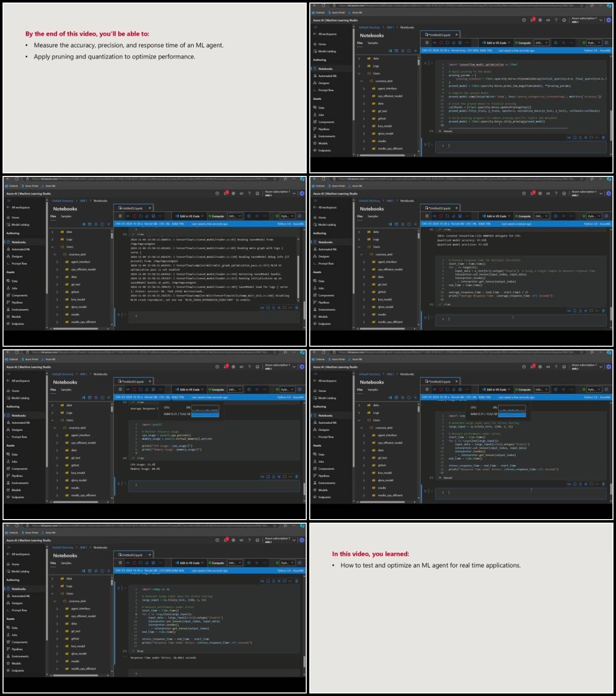In the pruning-code frame, click the delete cell trash icon
The width and height of the screenshot is (616, 696).
point(603,137)
